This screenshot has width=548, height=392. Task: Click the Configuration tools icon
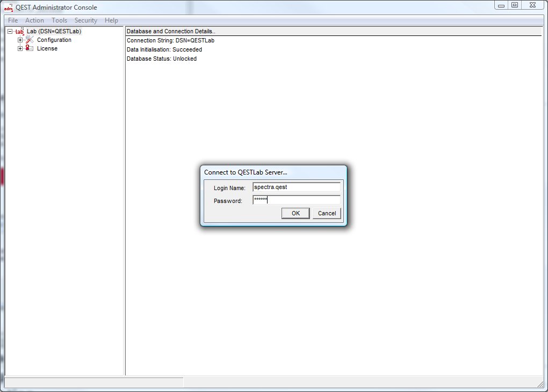click(30, 40)
